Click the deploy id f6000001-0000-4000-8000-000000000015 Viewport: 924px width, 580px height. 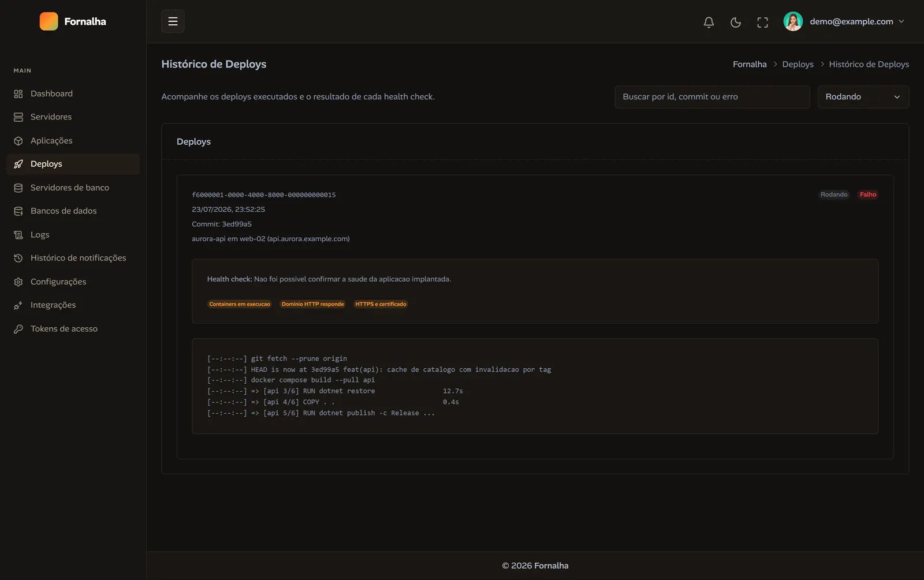coord(264,195)
